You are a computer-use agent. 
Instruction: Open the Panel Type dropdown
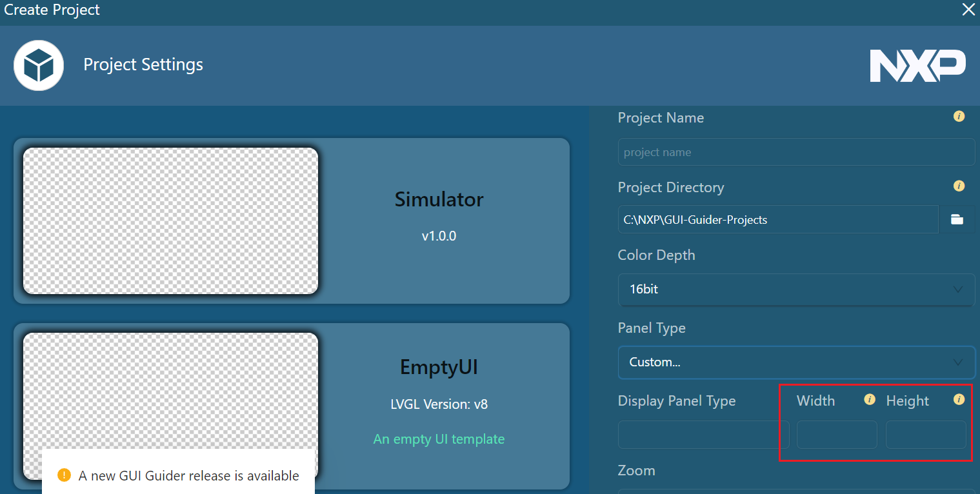tap(796, 362)
